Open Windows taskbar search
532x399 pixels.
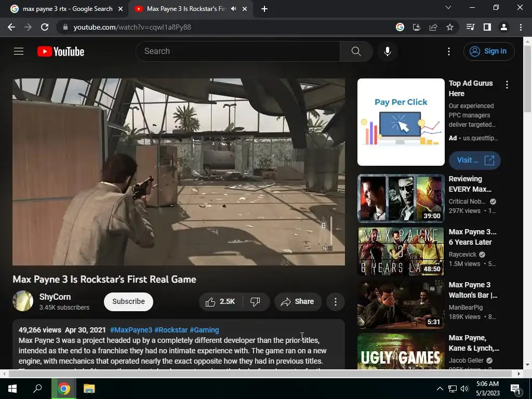37,389
